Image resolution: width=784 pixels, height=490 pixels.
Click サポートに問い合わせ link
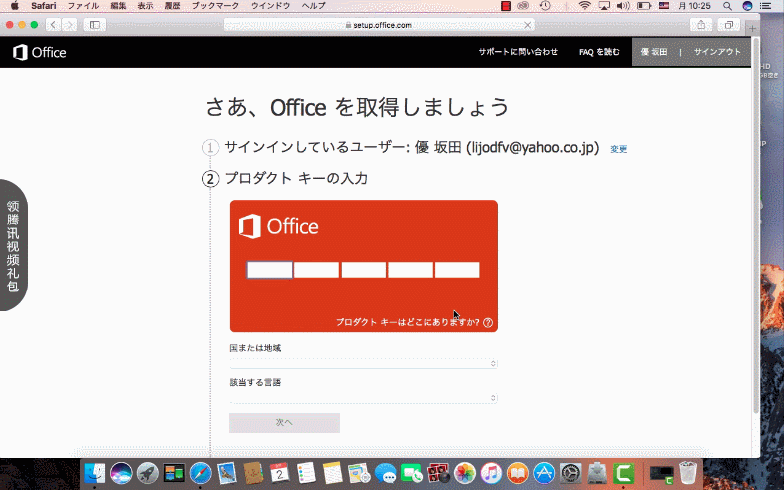518,52
